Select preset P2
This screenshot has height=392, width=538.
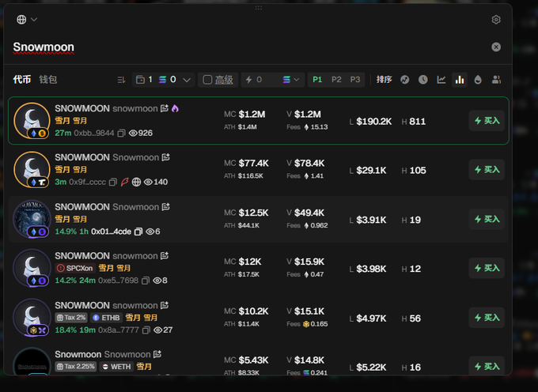[336, 80]
